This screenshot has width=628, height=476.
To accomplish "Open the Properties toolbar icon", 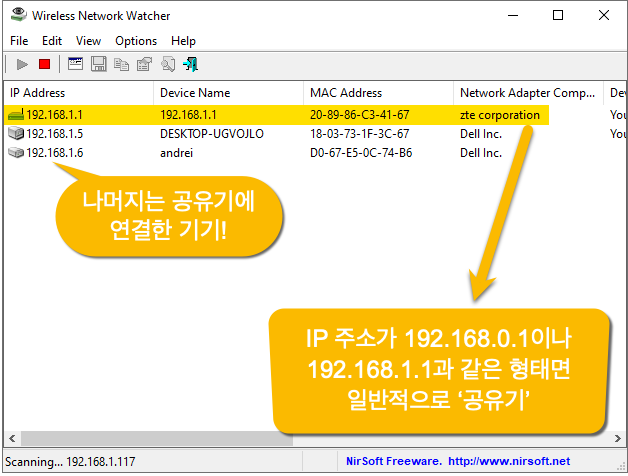I will click(x=144, y=64).
